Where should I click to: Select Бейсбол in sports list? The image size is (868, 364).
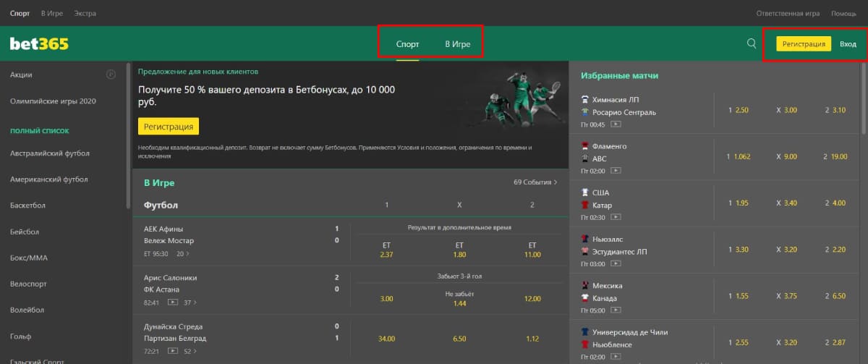(24, 232)
